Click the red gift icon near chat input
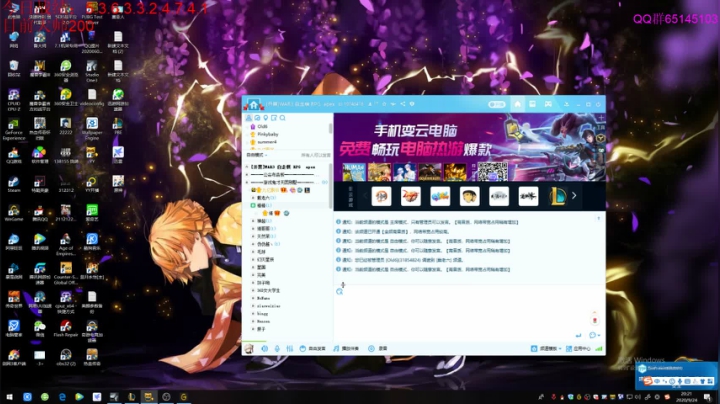The width and height of the screenshot is (720, 404). [595, 320]
